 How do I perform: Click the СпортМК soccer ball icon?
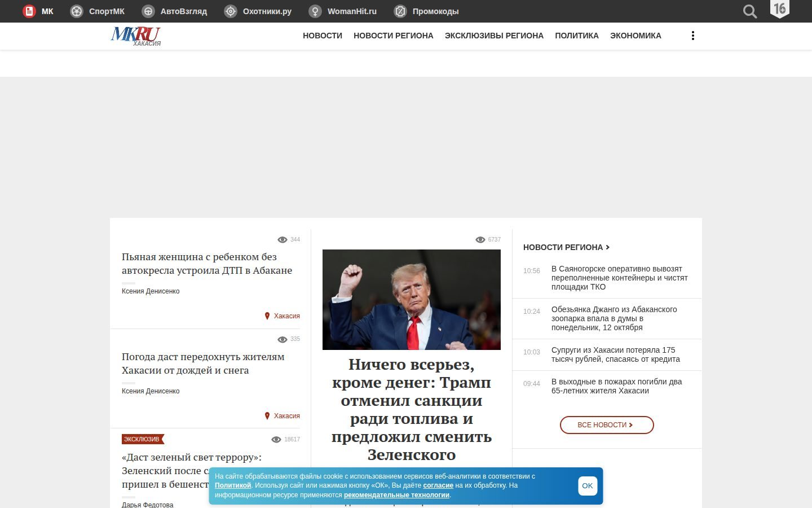[77, 11]
